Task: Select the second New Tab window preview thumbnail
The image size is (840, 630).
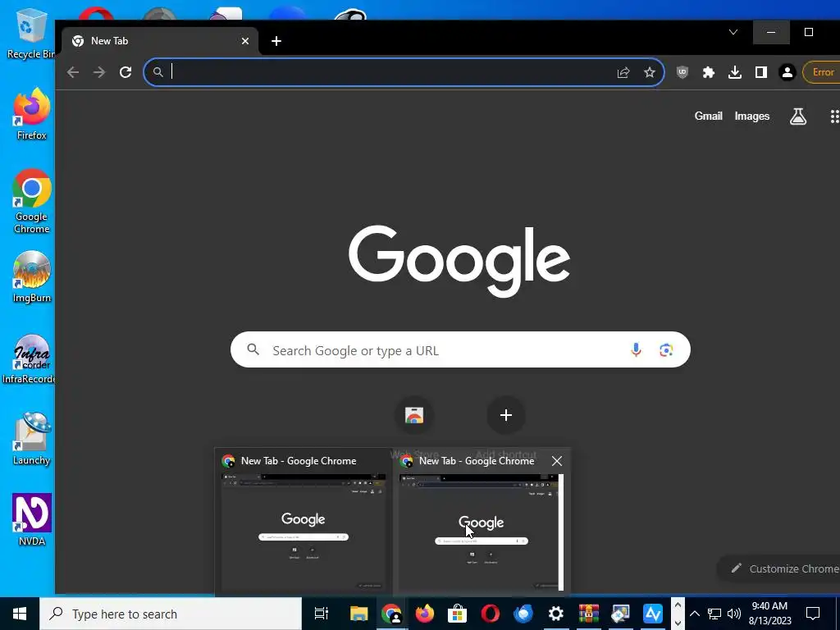Action: point(482,523)
